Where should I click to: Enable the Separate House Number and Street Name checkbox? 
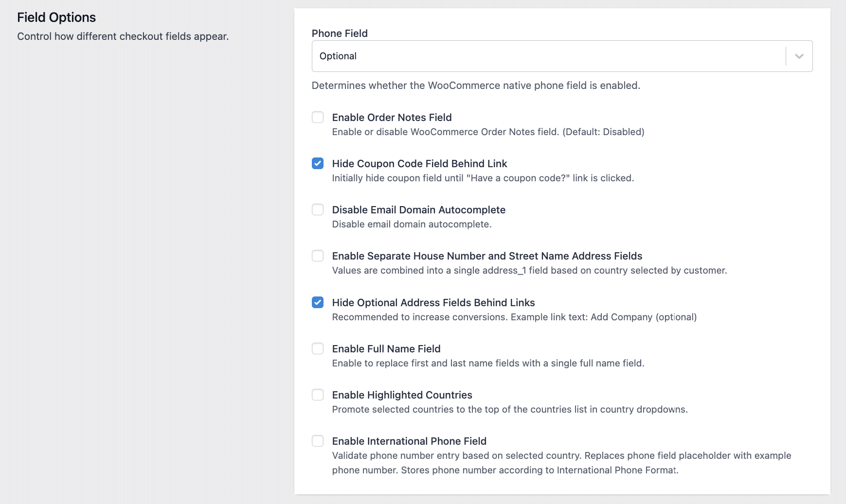(x=318, y=256)
